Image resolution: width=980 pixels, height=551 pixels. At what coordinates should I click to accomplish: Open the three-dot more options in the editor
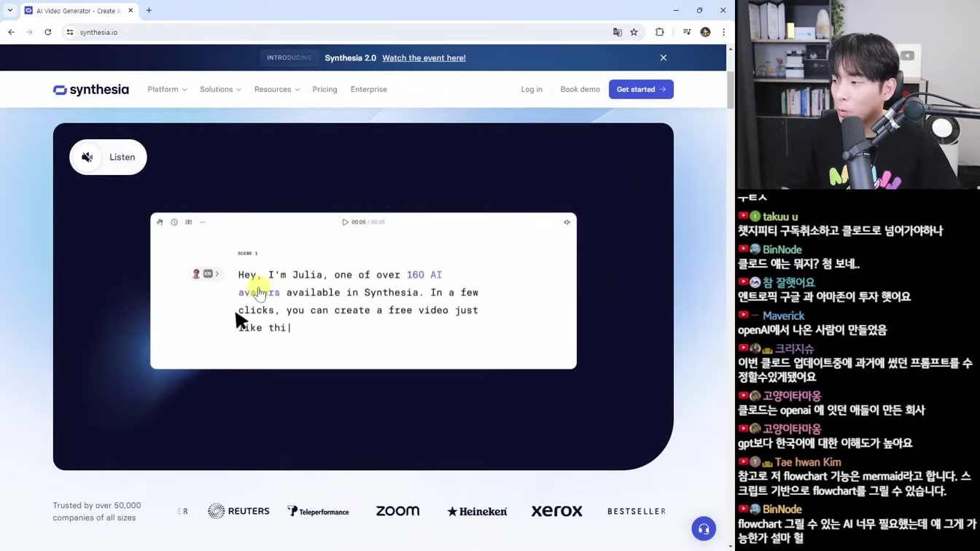click(x=203, y=222)
